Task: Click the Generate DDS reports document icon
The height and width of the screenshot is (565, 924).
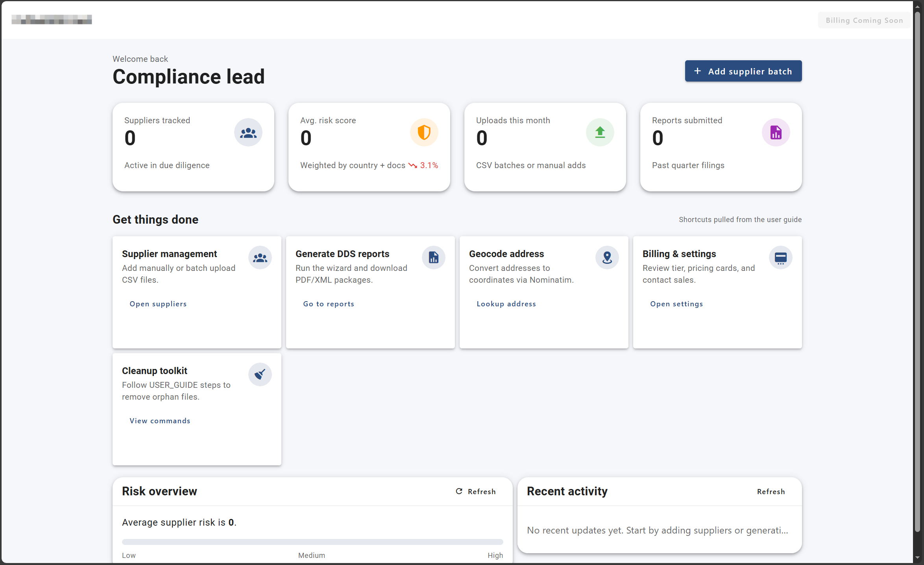Action: click(433, 258)
